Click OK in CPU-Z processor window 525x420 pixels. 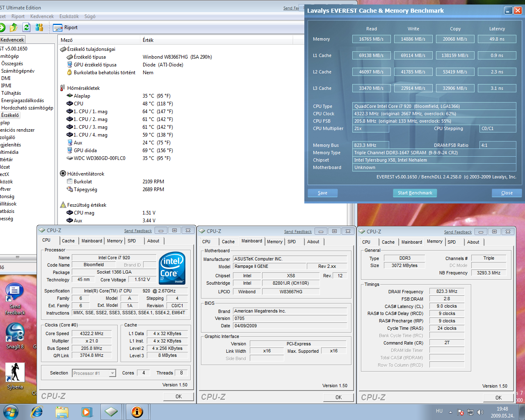pyautogui.click(x=178, y=397)
